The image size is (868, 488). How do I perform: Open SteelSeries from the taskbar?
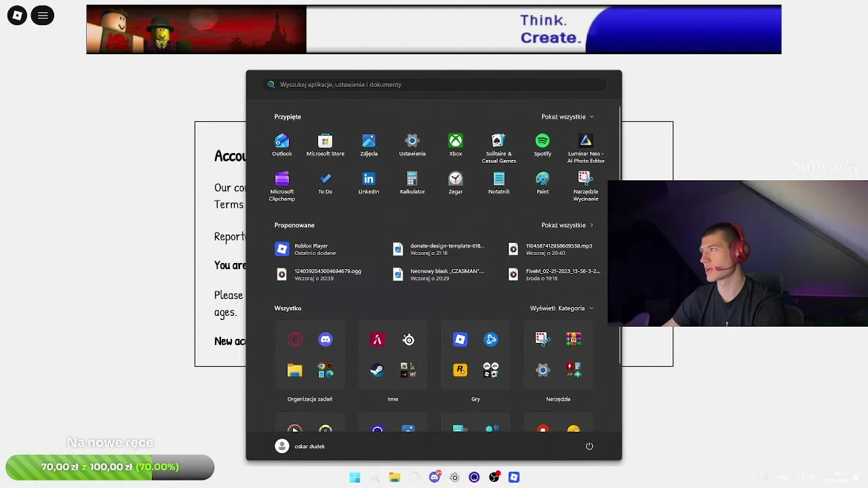(x=454, y=477)
